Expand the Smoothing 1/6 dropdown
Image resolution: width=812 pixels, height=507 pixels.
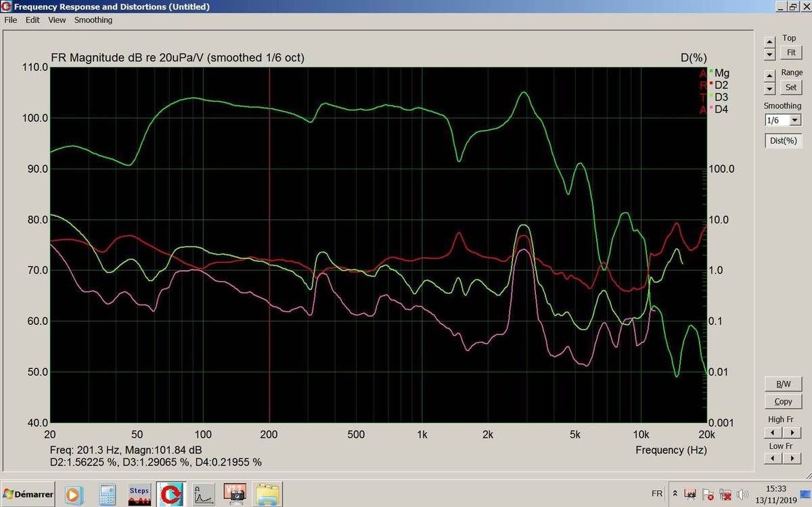tap(794, 120)
